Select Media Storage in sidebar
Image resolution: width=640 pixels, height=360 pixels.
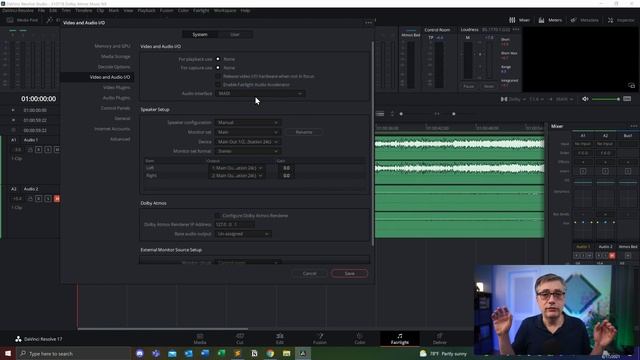116,56
